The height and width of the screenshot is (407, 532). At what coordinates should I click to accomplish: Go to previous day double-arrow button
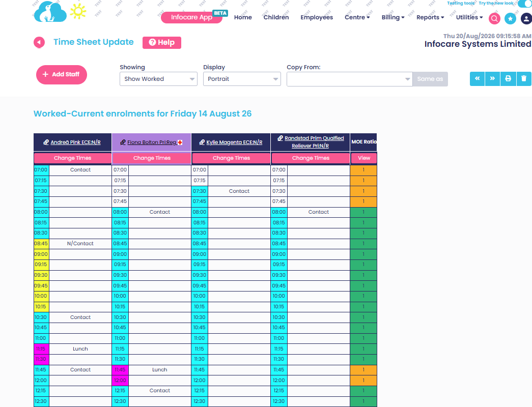click(477, 79)
